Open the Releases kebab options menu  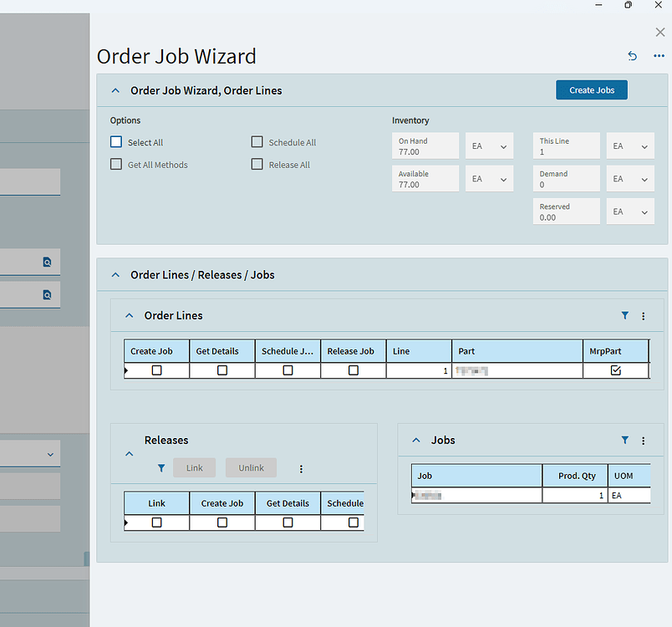[x=301, y=469]
